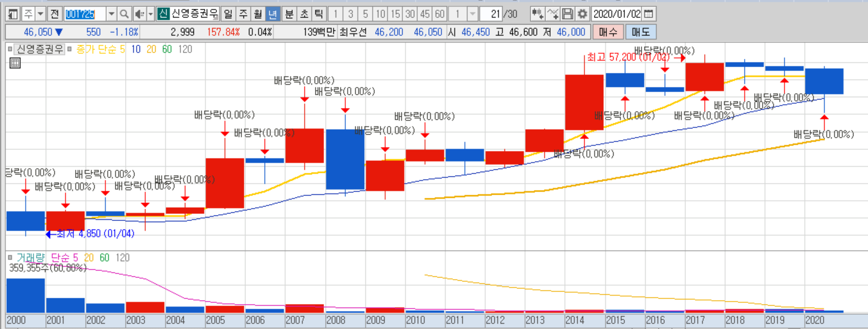
Task: Click the 거래량 volume panel label
Action: 31,258
